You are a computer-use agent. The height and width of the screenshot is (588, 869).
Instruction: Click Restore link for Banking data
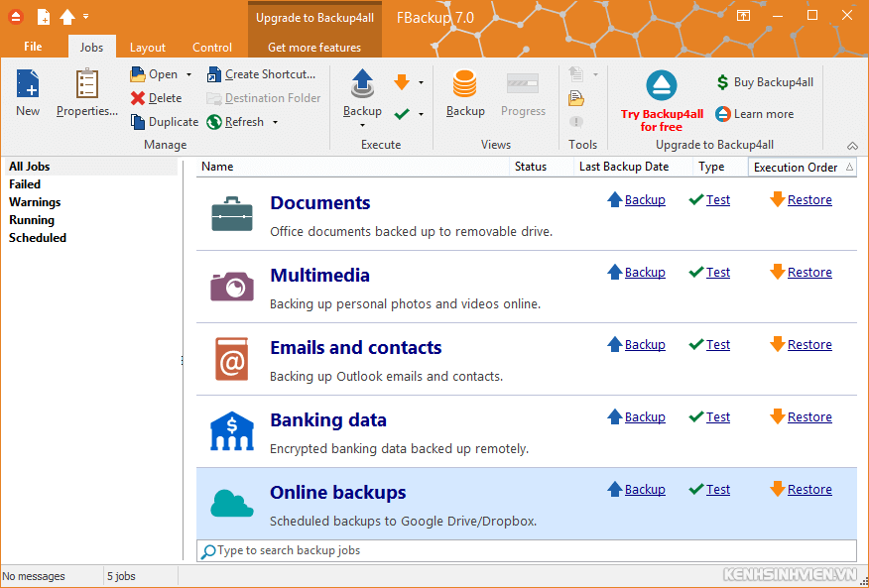(x=809, y=417)
